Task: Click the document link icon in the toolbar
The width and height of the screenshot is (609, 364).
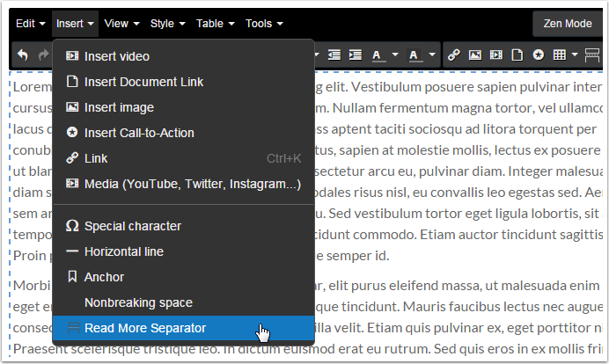Action: [x=517, y=55]
